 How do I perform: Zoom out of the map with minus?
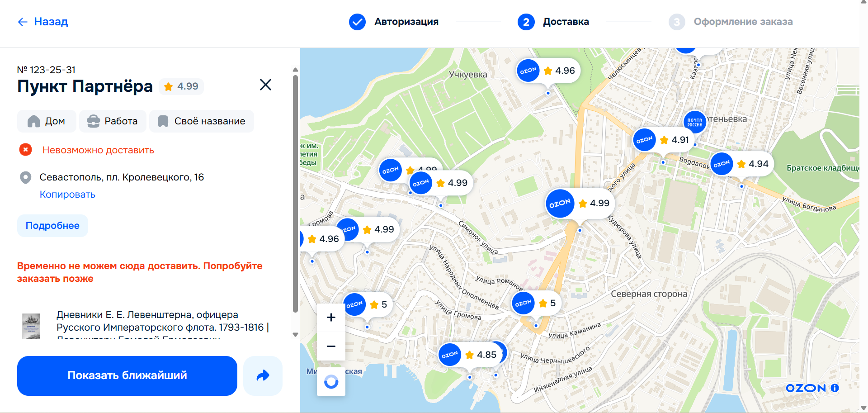coord(331,347)
